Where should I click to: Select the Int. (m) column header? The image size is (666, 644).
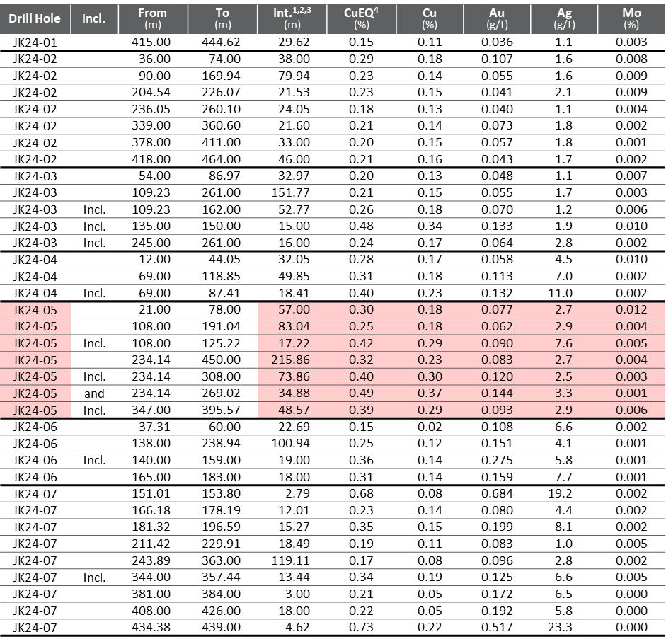tap(292, 19)
